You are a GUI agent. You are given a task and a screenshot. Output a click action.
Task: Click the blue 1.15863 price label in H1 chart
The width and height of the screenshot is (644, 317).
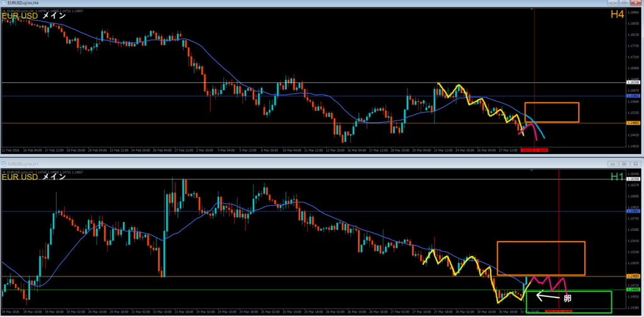coord(634,211)
